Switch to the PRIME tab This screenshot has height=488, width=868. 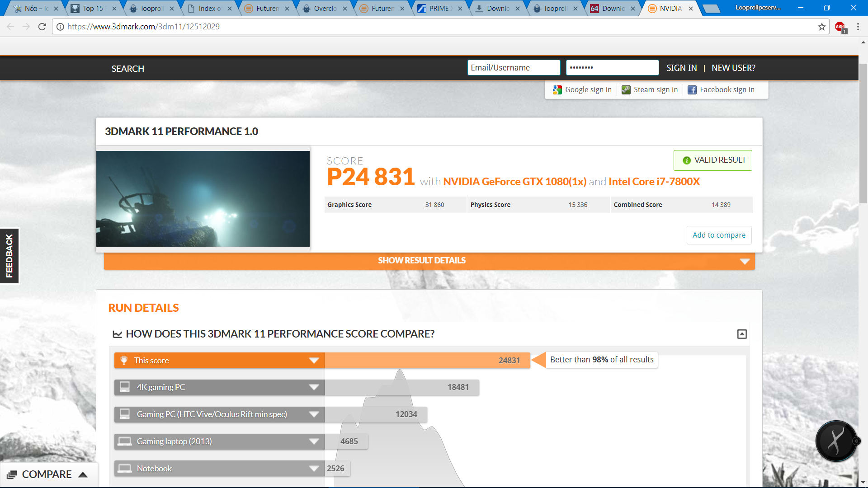(x=439, y=8)
